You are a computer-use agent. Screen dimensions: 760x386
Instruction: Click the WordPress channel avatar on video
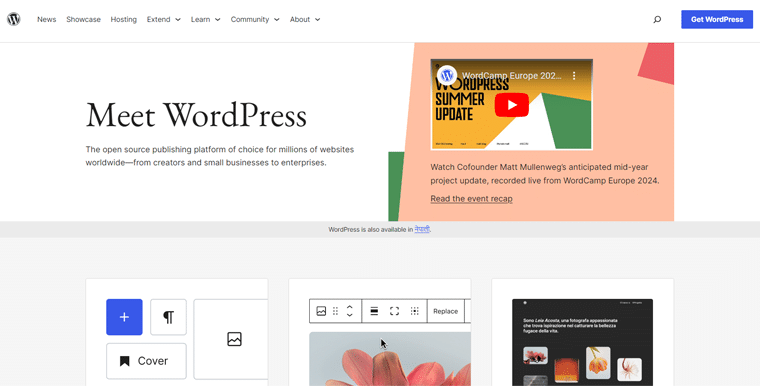(447, 76)
